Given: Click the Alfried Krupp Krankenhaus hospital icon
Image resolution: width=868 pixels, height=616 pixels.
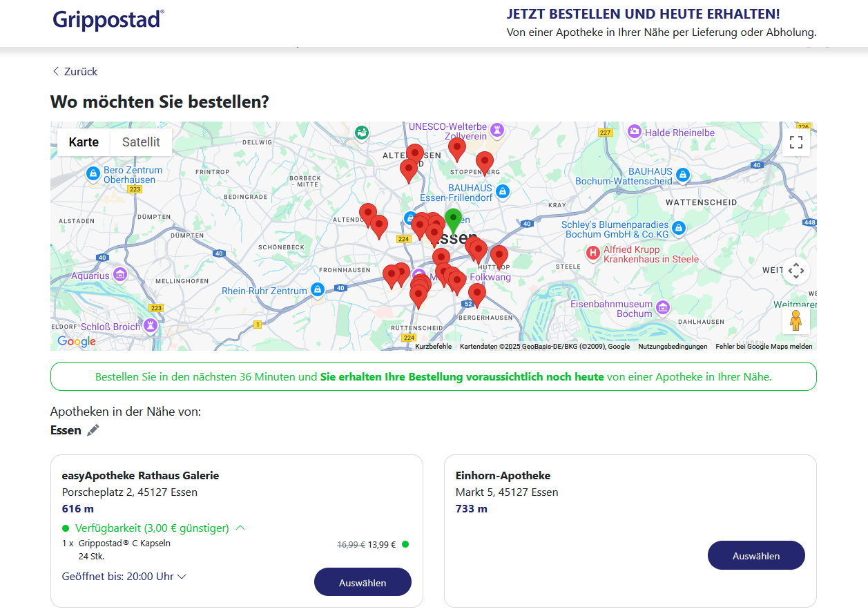Looking at the screenshot, I should (x=592, y=253).
